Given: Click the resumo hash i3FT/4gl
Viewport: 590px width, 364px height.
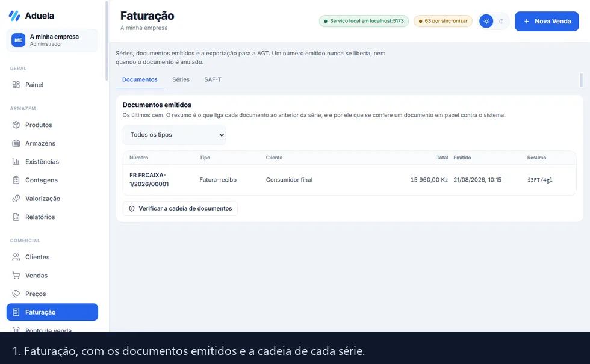Looking at the screenshot, I should pos(539,180).
